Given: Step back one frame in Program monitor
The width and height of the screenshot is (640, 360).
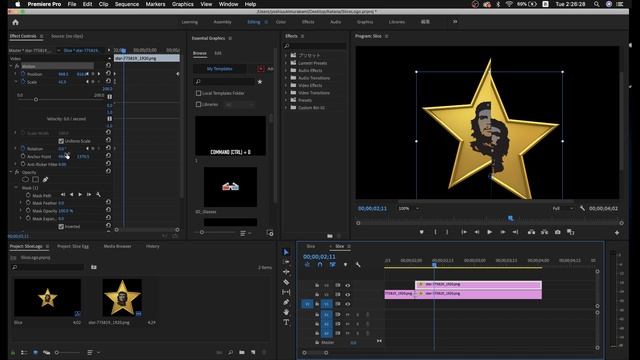Looking at the screenshot, I should tap(476, 232).
